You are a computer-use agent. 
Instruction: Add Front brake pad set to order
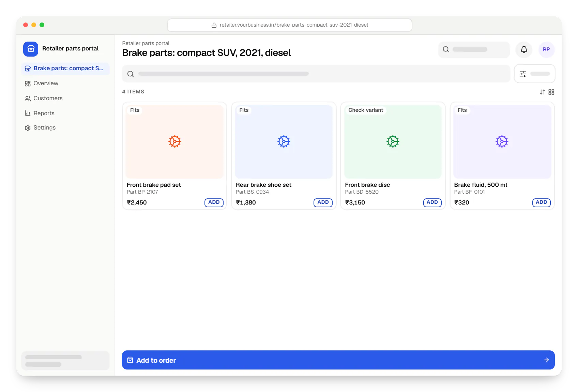point(214,202)
